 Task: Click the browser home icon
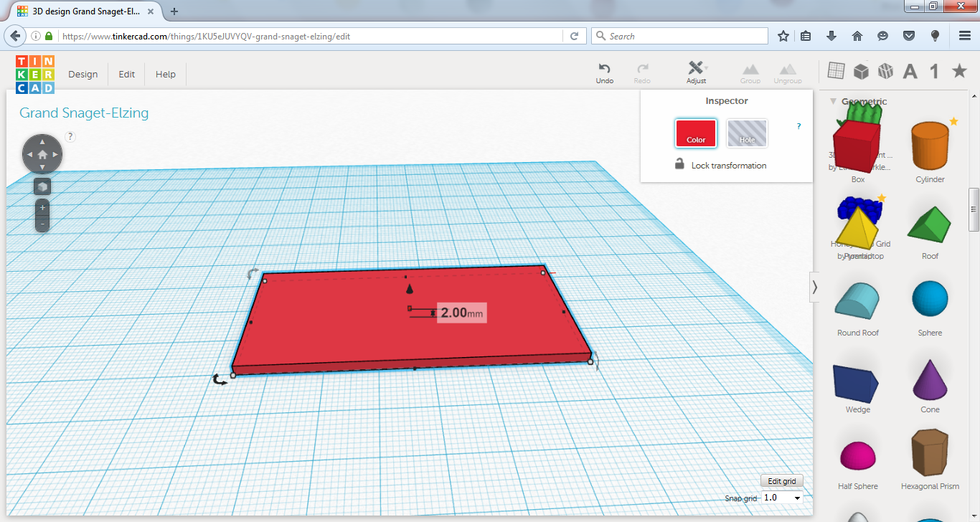point(857,36)
